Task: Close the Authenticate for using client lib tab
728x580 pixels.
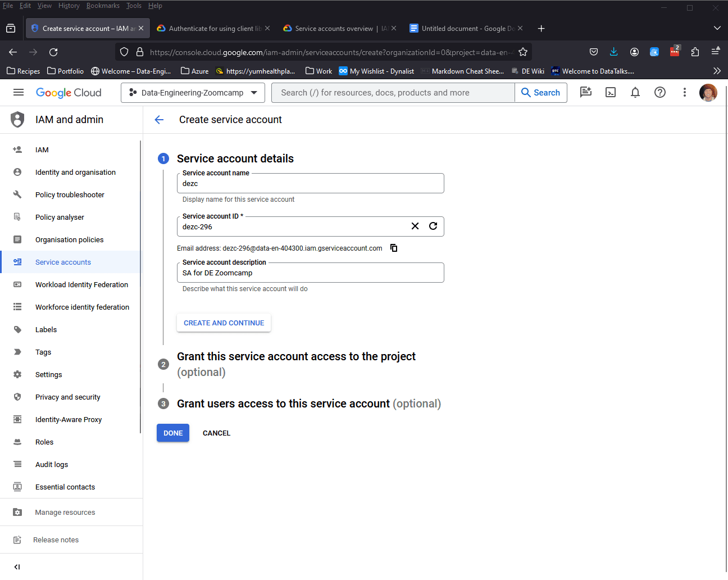Action: coord(267,28)
